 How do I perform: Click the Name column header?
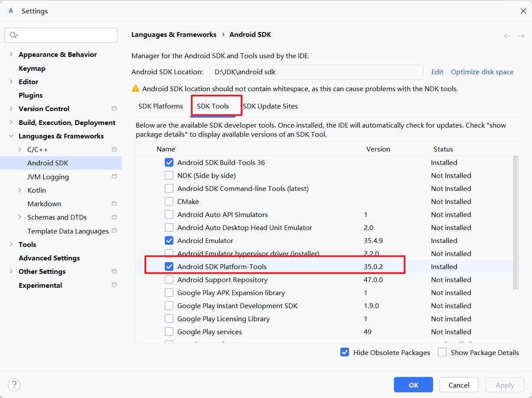pos(257,149)
